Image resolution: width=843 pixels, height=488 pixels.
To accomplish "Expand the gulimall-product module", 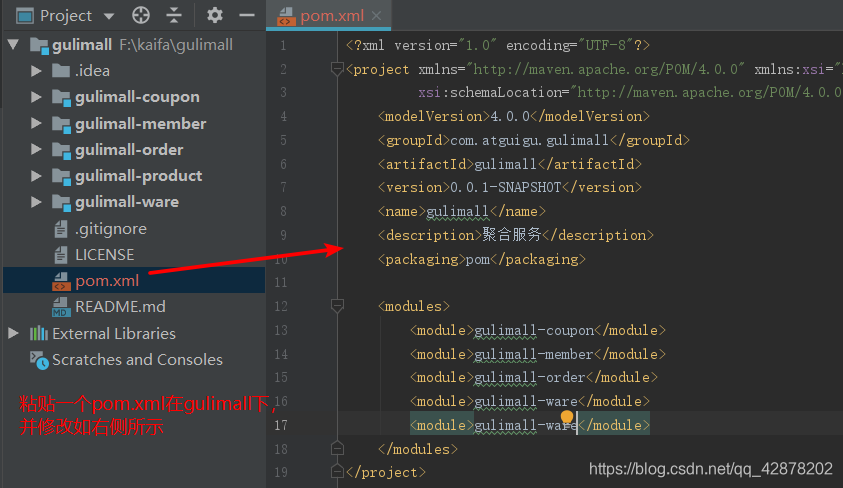I will pos(36,176).
